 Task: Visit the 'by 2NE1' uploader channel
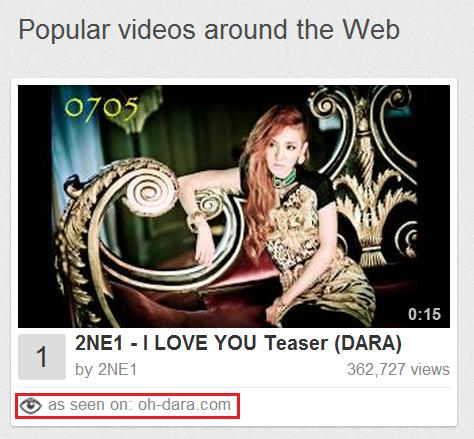click(x=106, y=369)
